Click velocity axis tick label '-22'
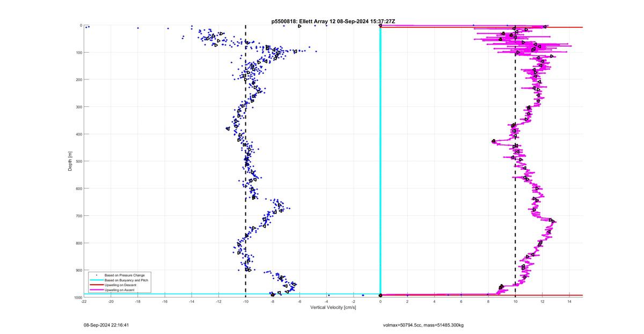Image resolution: width=644 pixels, height=334 pixels. click(x=84, y=301)
